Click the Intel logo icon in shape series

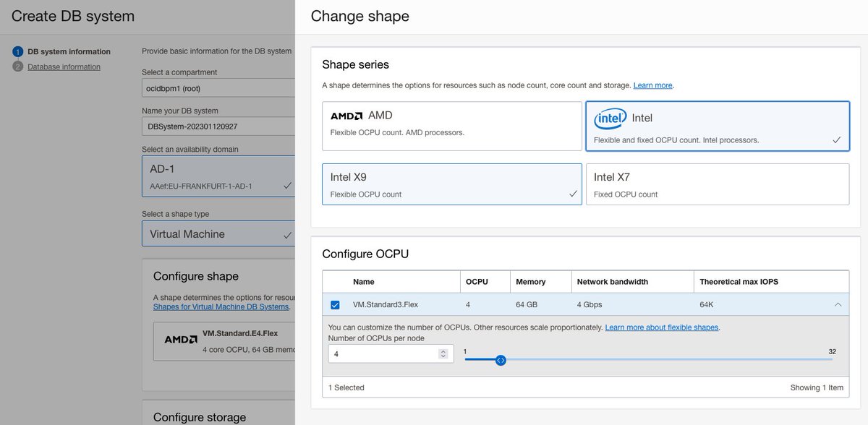click(x=610, y=118)
